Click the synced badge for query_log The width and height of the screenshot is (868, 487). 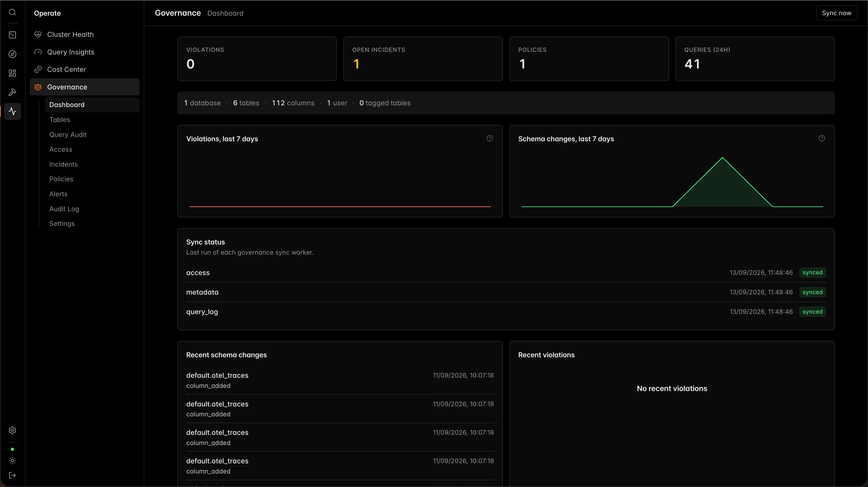(x=812, y=312)
